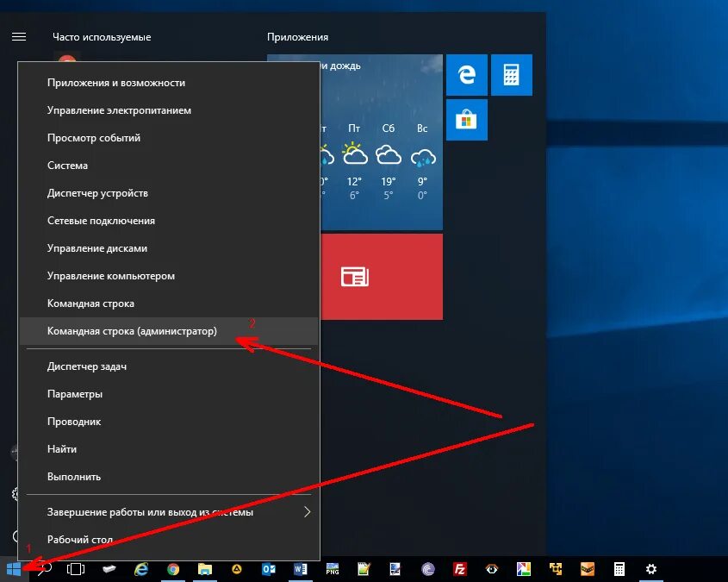
Task: Open the orange network diagram app on taskbar
Action: [x=556, y=568]
